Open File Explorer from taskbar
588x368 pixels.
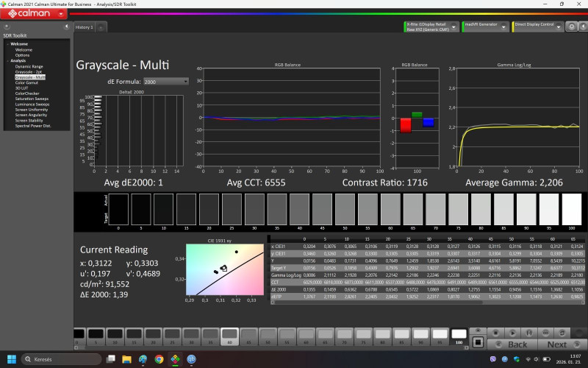(126, 359)
